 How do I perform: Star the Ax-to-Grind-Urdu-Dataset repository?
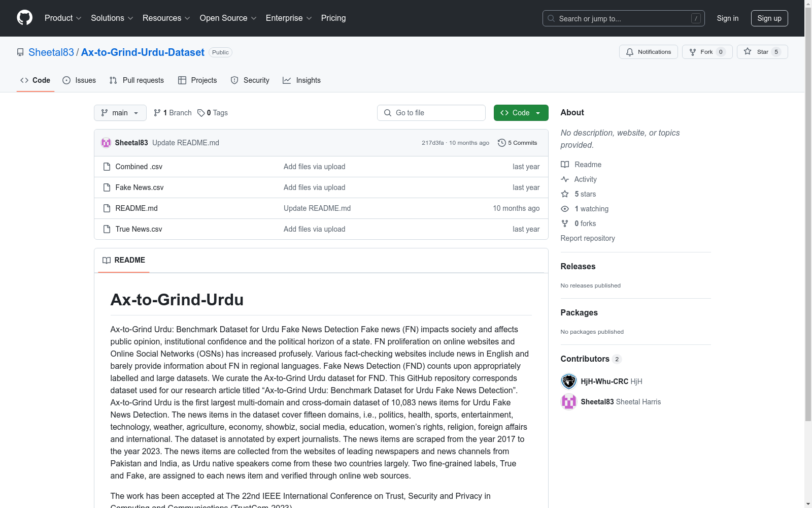coord(762,52)
